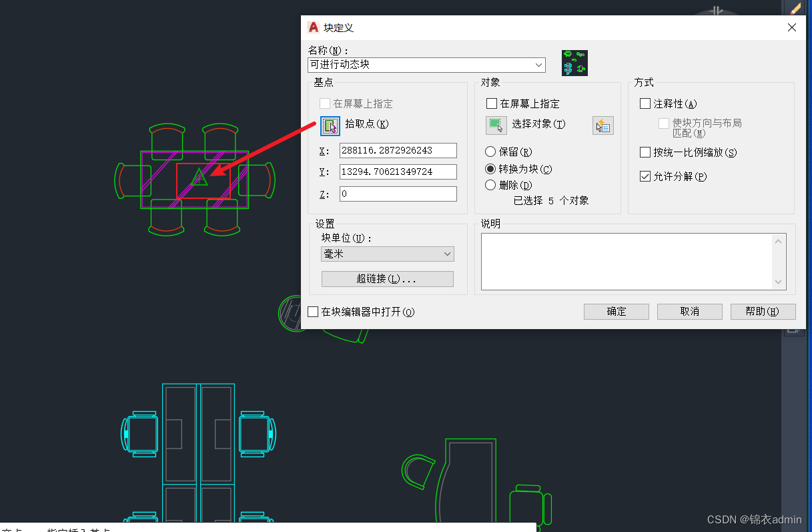Expand the 名称 block name dropdown

[x=538, y=65]
